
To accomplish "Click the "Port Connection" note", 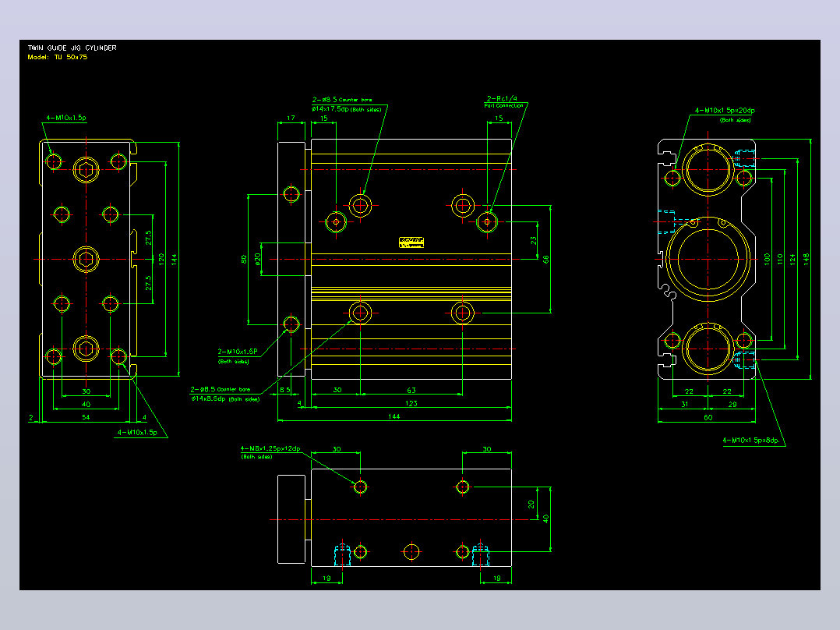I will [x=504, y=105].
